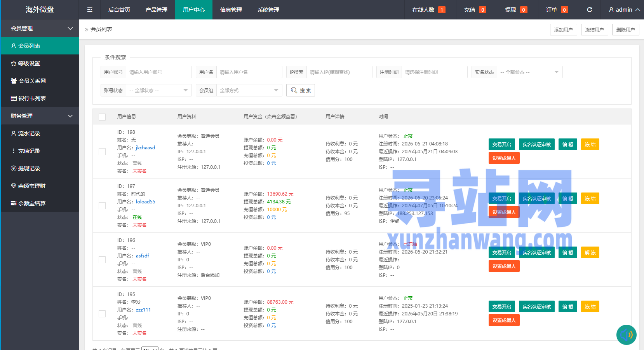644x350 pixels.
Task: Expand the admin menu caret
Action: click(638, 10)
